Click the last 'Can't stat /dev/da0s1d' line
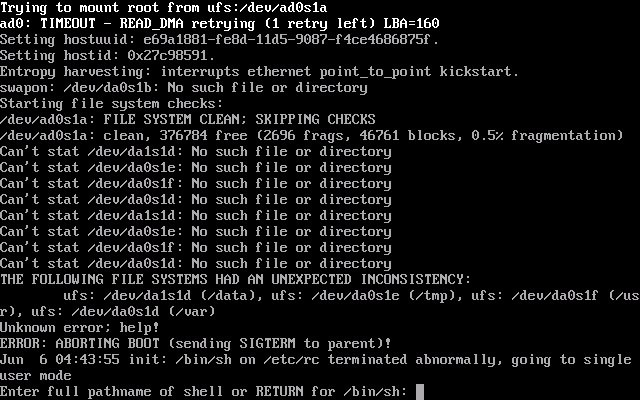Image resolution: width=641 pixels, height=402 pixels. [195, 263]
